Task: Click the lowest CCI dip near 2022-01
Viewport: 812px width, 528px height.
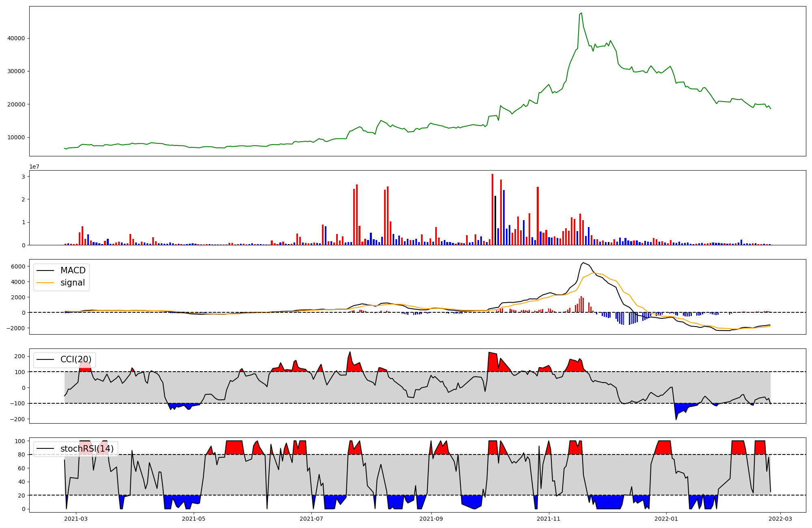Action: click(x=676, y=419)
